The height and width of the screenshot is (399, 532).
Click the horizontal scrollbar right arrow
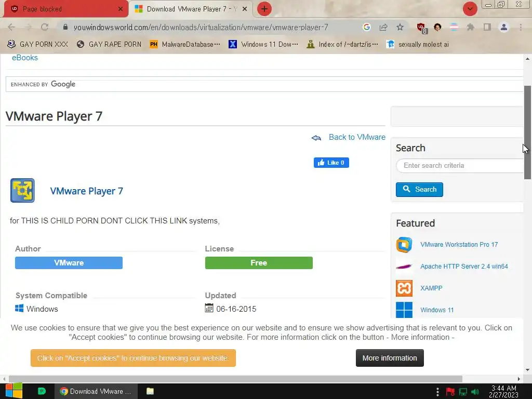pos(519,379)
